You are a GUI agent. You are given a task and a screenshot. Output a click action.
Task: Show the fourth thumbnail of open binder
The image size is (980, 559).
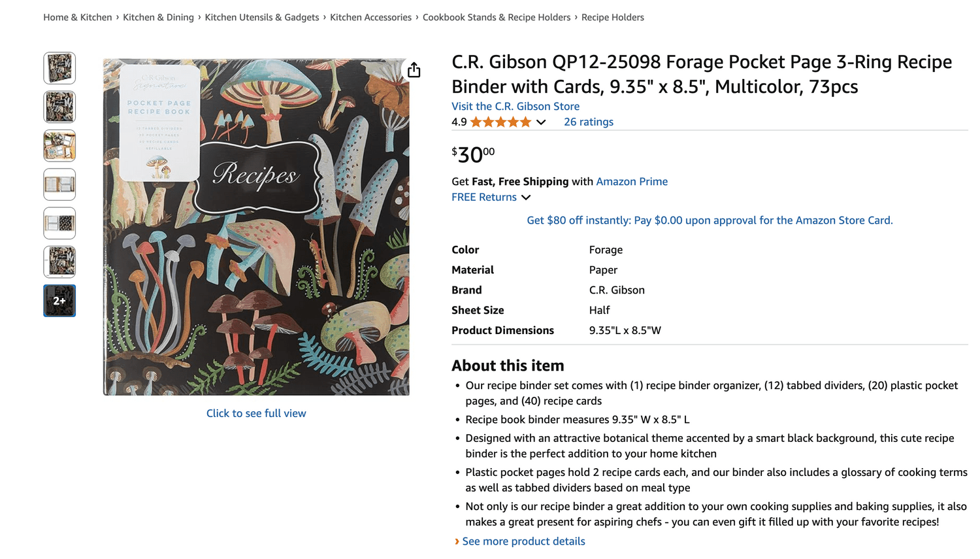point(59,184)
